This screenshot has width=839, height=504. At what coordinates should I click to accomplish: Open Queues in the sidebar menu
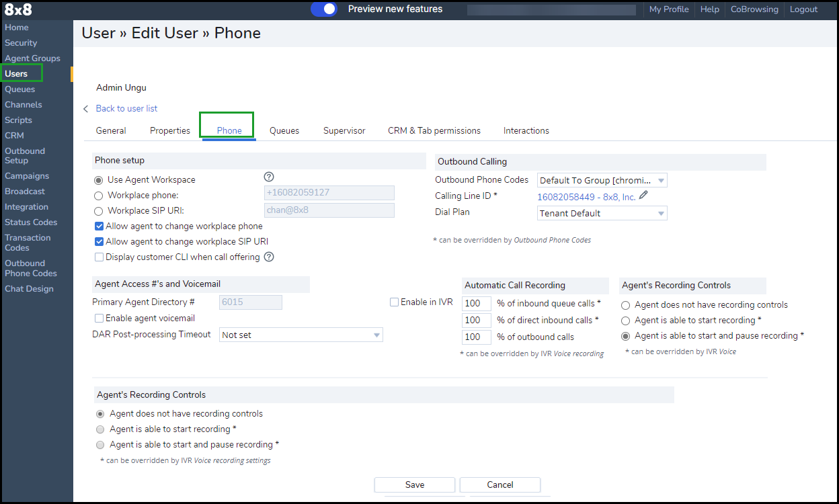pos(19,89)
